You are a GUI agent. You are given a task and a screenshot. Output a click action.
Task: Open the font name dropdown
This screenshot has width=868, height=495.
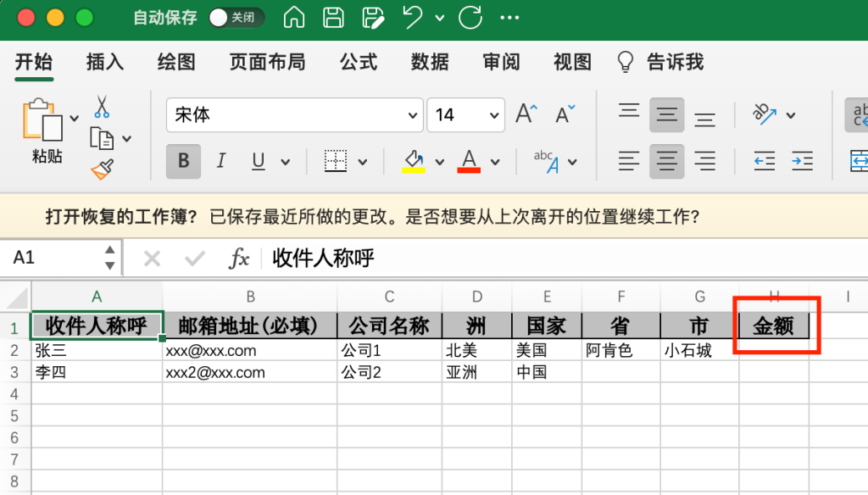click(x=413, y=115)
